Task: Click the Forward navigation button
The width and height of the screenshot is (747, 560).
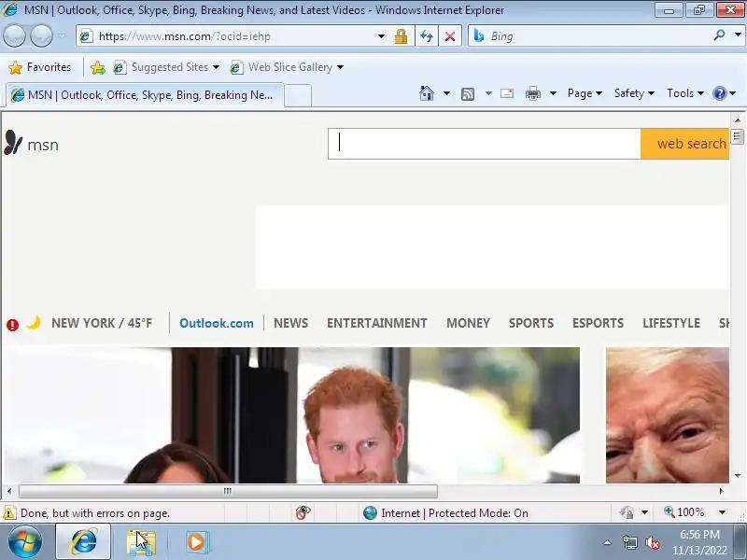Action: point(41,35)
